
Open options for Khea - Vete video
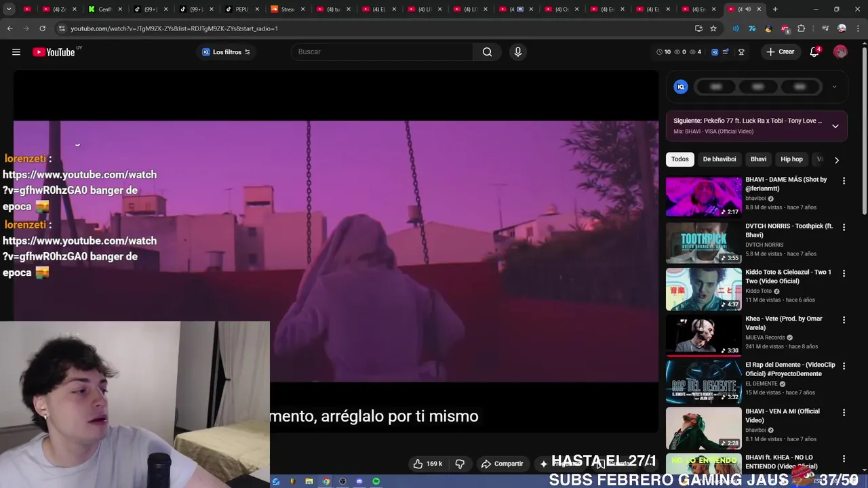coord(844,320)
